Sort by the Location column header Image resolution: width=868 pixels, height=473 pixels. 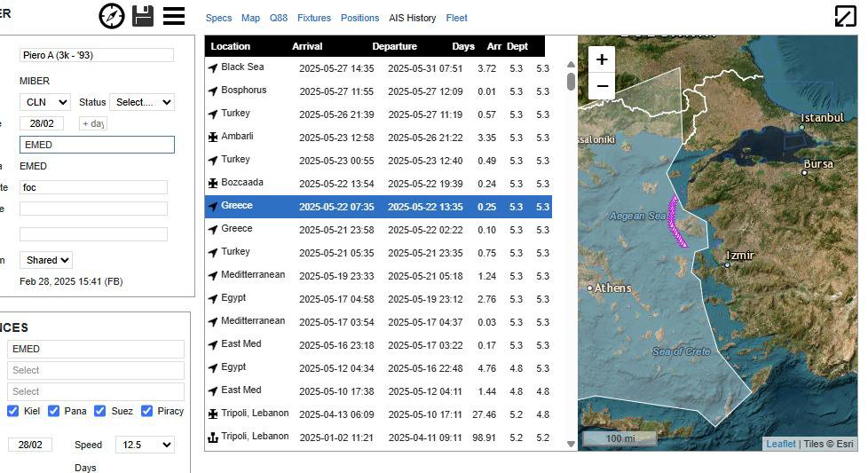pos(230,46)
